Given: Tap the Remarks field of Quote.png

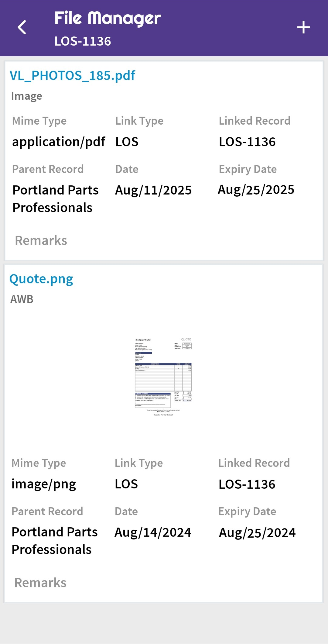Looking at the screenshot, I should (x=40, y=583).
